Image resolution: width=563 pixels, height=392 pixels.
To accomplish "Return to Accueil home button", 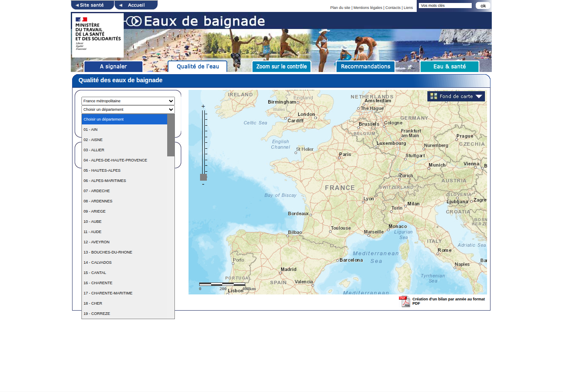I will [x=136, y=5].
